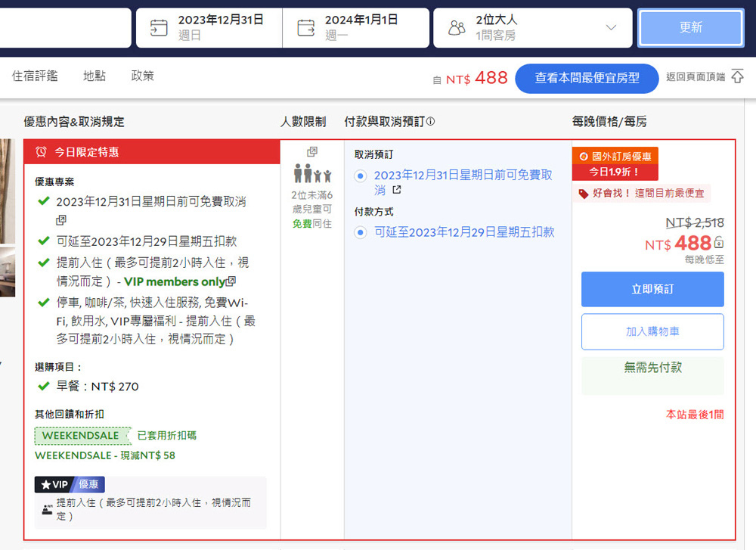Screen dimensions: 756x550
Task: Click 返回頁面頂端 link
Action: point(696,76)
